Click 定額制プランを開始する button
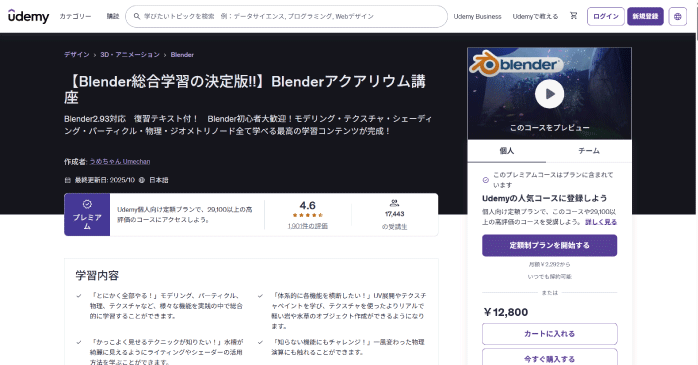Screen dimensions: 698x365 point(549,245)
